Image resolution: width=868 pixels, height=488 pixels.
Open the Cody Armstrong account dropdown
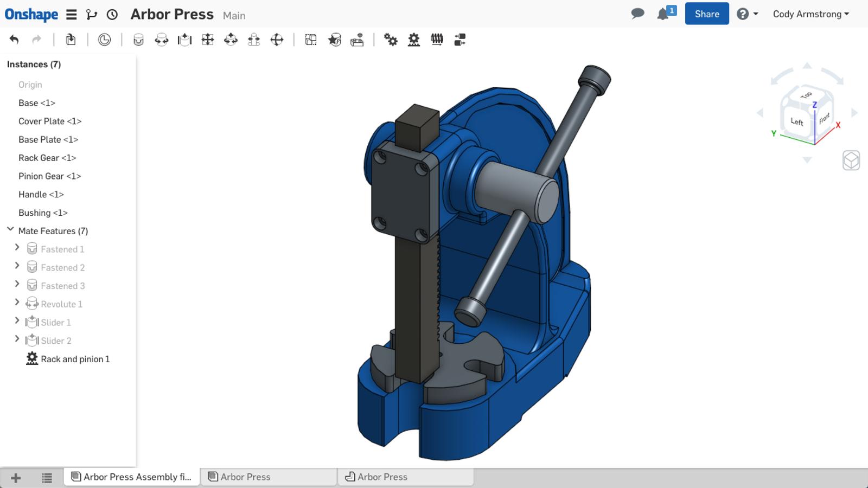[x=810, y=14]
